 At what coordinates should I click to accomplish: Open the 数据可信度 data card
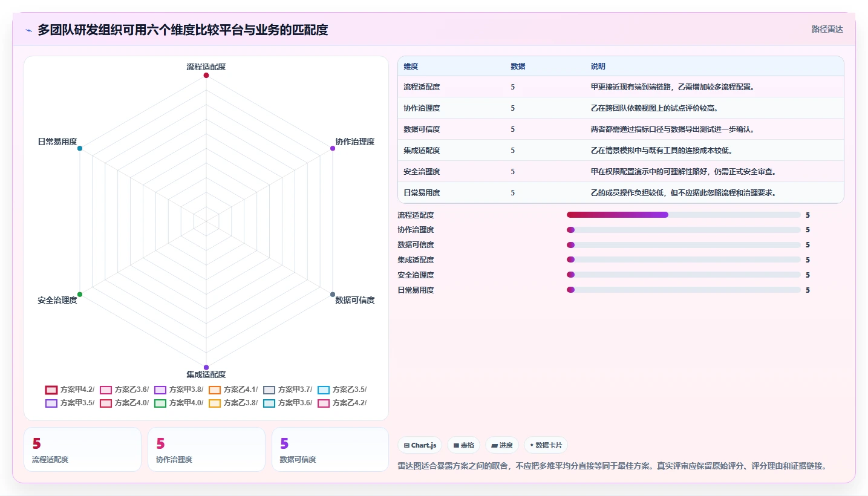point(330,449)
